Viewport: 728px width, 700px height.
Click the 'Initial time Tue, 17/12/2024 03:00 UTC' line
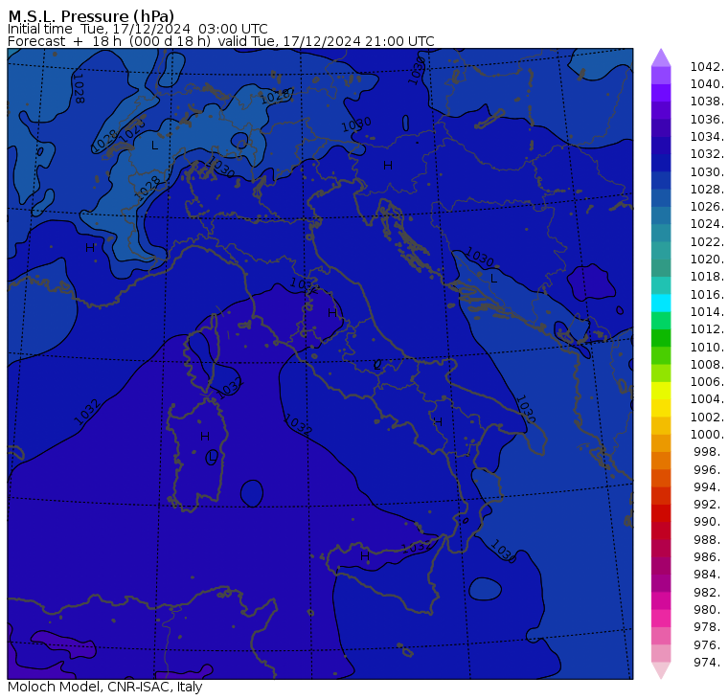(138, 29)
